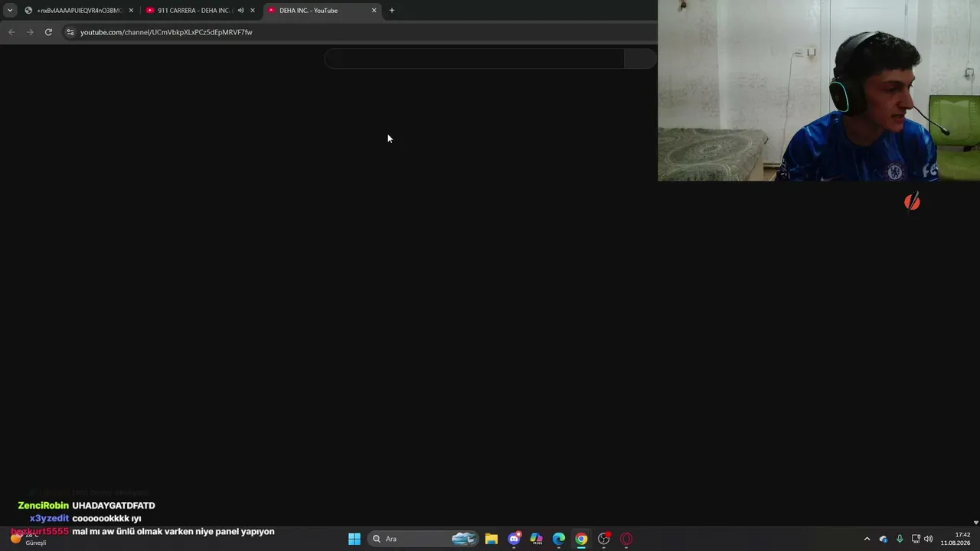980x551 pixels.
Task: Go forward to the next page
Action: (30, 32)
